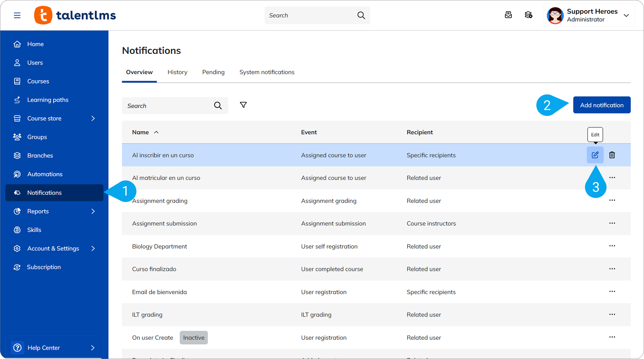The image size is (644, 359).
Task: Open Skills from the sidebar
Action: [34, 230]
